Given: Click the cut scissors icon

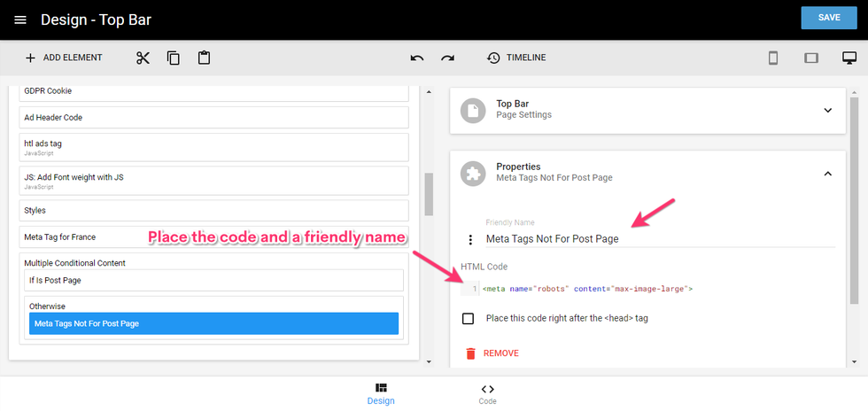Looking at the screenshot, I should [x=143, y=58].
